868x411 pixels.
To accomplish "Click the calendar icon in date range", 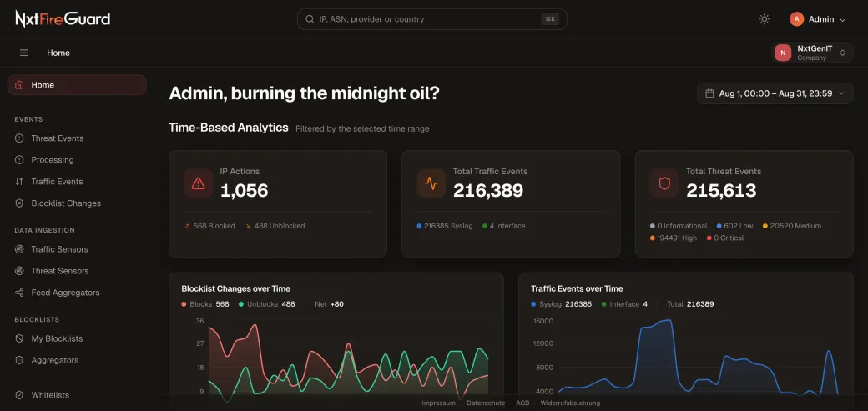I will [x=709, y=93].
